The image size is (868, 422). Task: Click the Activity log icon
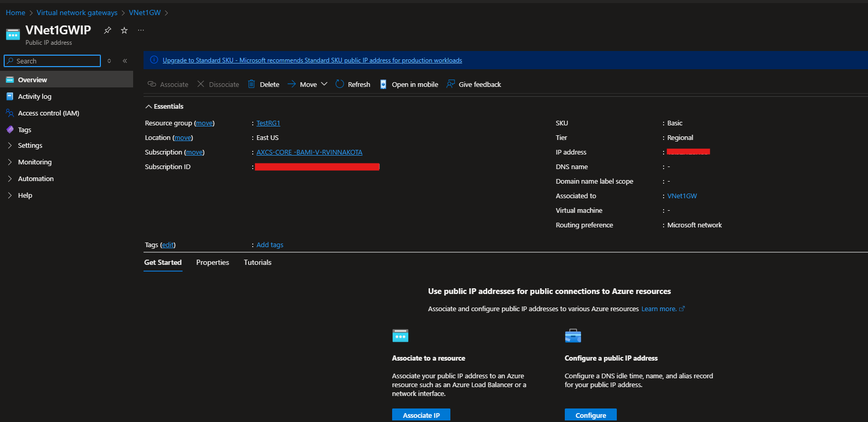pos(10,96)
